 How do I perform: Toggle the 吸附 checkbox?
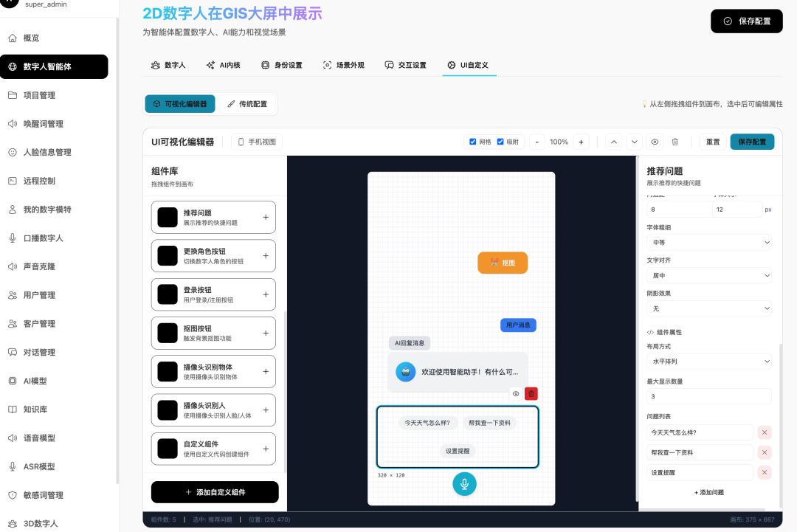click(500, 142)
